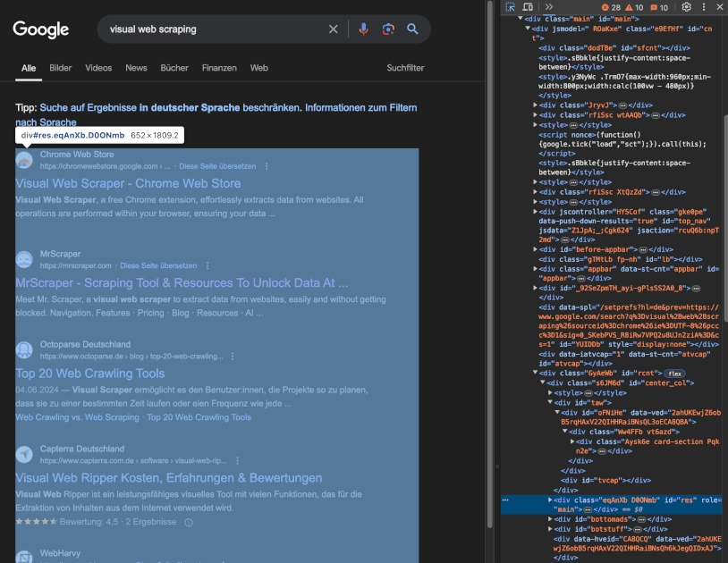Open the 28 errors counter
Image resolution: width=728 pixels, height=563 pixels.
pyautogui.click(x=610, y=7)
